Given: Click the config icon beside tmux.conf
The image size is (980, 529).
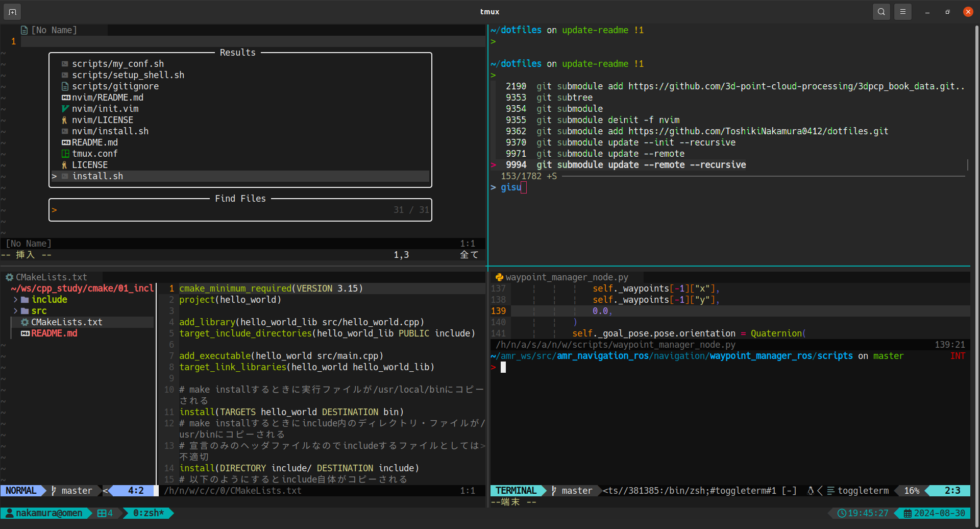Looking at the screenshot, I should (65, 154).
